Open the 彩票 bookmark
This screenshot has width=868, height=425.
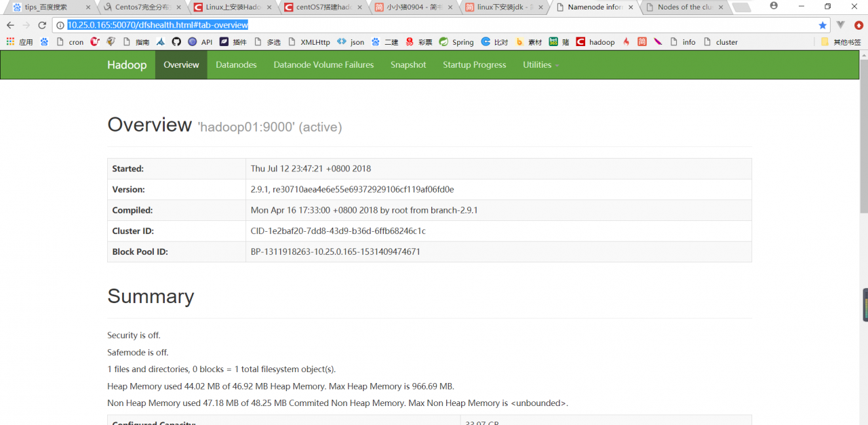[x=419, y=42]
